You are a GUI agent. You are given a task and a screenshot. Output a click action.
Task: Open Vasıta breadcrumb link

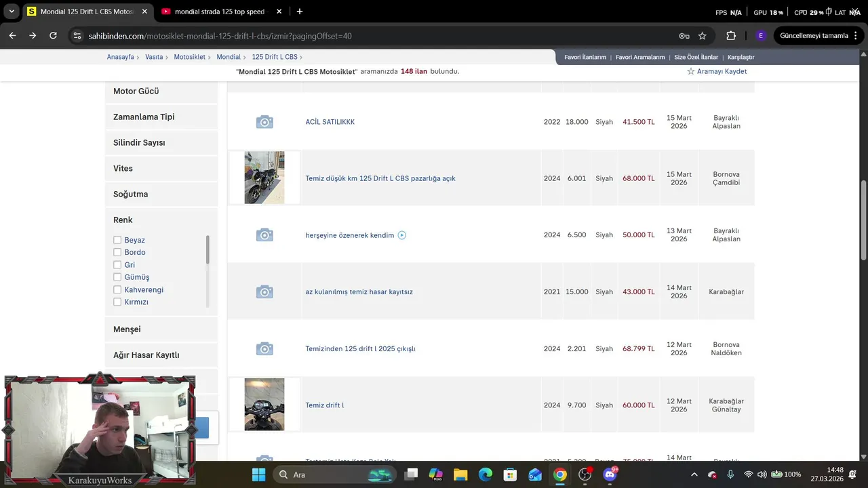pyautogui.click(x=154, y=57)
